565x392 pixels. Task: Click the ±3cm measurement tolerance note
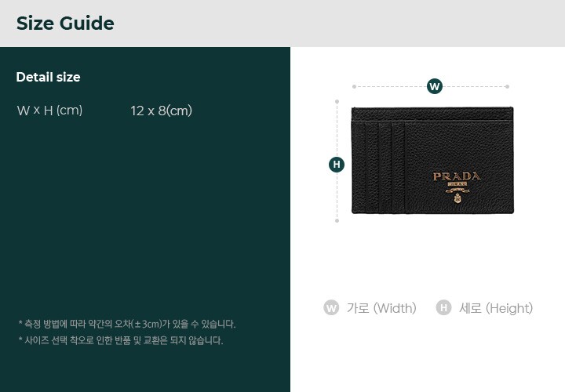pyautogui.click(x=127, y=324)
